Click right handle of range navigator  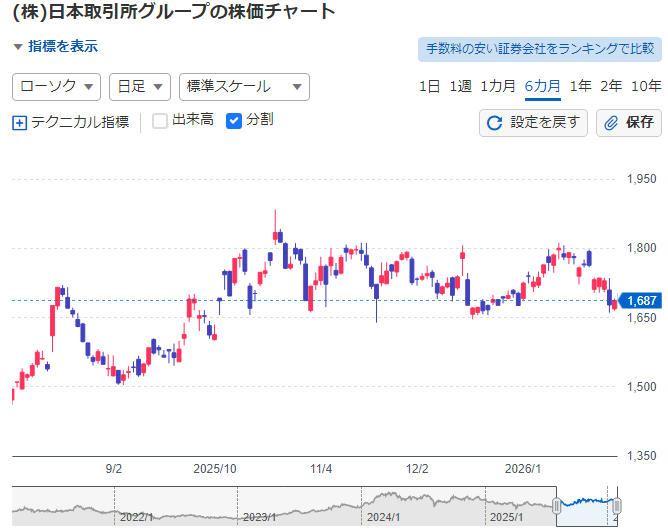click(616, 506)
